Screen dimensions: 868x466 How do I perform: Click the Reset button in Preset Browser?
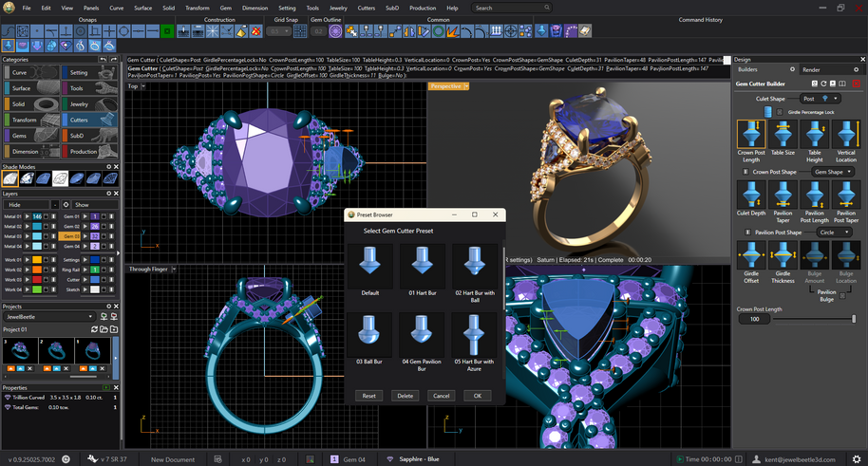click(368, 395)
